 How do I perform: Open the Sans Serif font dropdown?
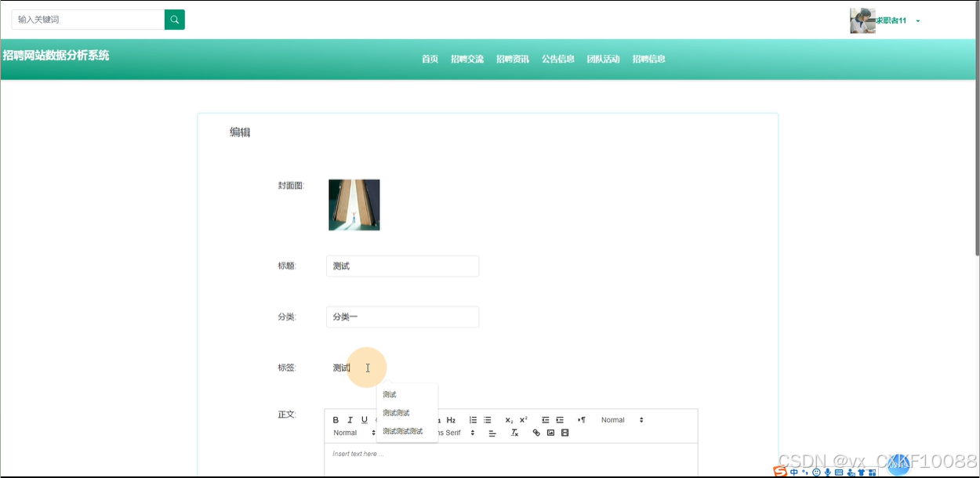tap(457, 433)
